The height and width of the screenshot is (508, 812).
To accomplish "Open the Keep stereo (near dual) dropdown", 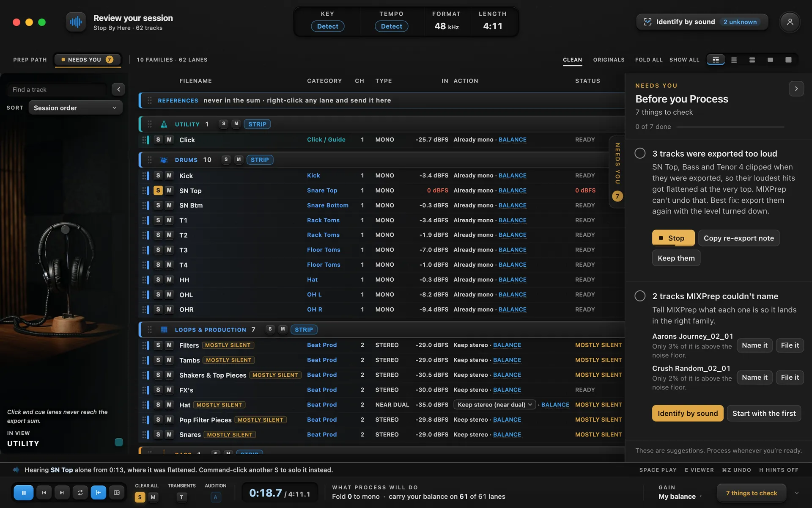I will (494, 405).
